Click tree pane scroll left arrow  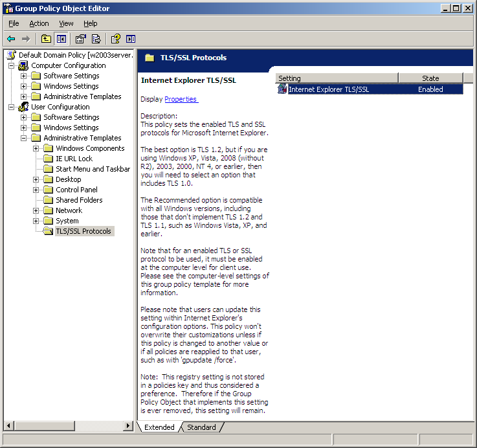(8, 425)
